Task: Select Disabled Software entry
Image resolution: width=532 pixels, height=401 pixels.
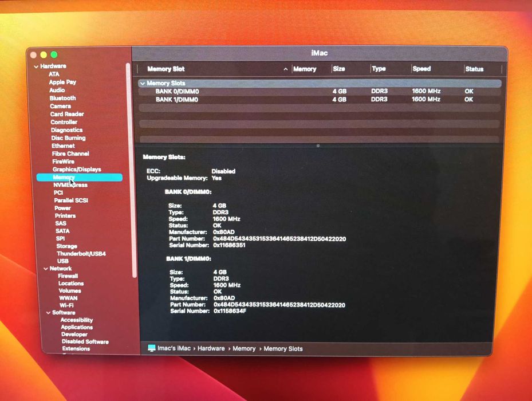Action: pos(85,341)
